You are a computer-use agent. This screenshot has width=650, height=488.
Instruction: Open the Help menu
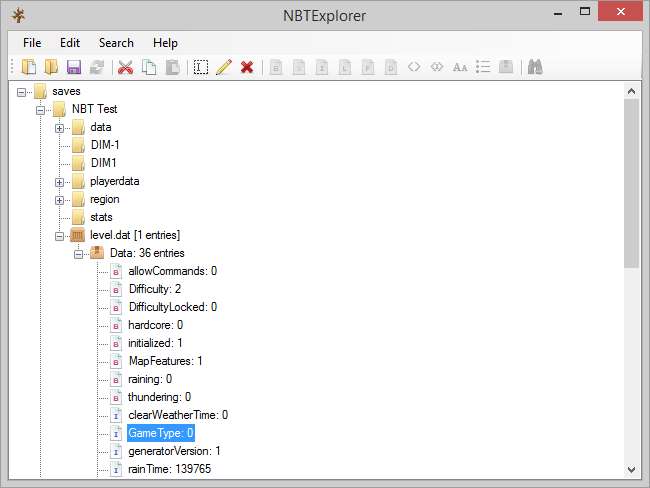point(165,43)
